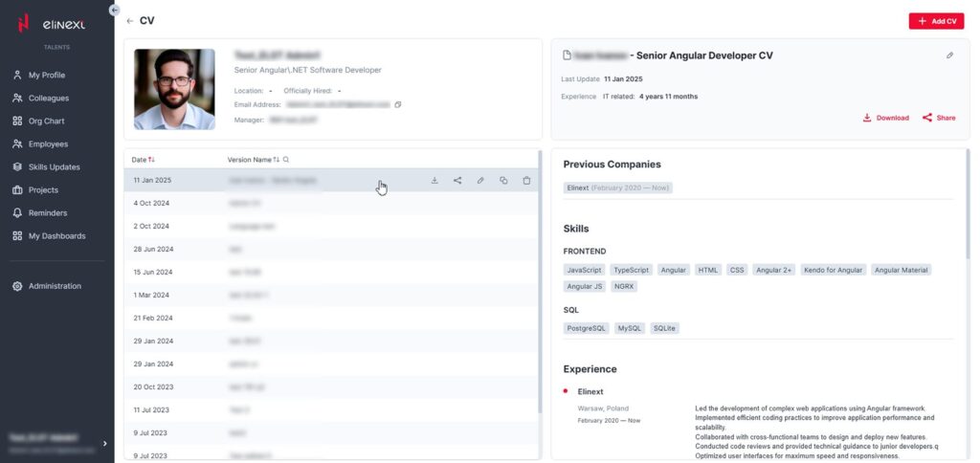
Task: Edit the 11 Jan 2025 CV row
Action: click(x=480, y=181)
